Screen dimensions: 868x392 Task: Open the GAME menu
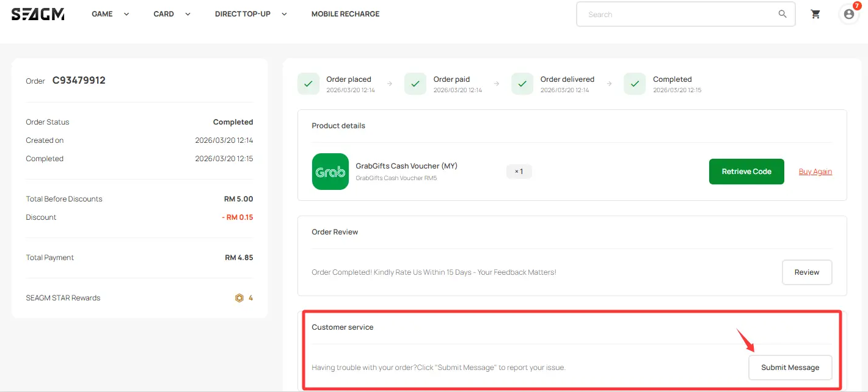click(102, 14)
